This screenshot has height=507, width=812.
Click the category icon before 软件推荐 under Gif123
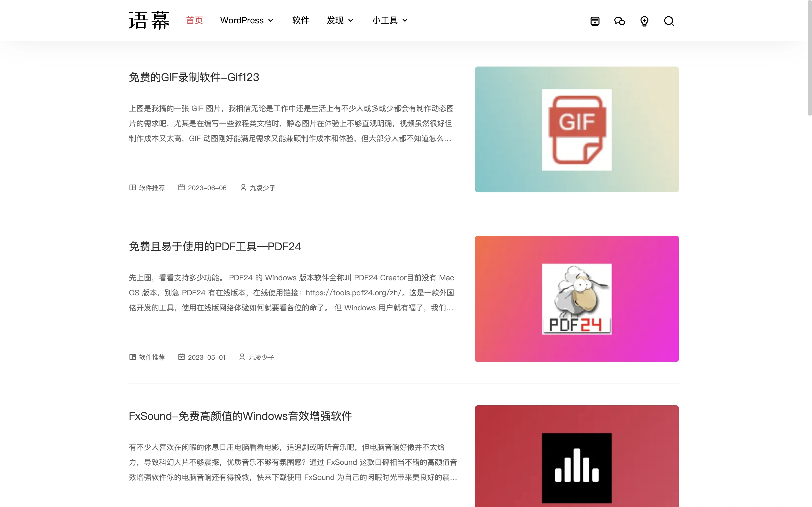tap(132, 188)
